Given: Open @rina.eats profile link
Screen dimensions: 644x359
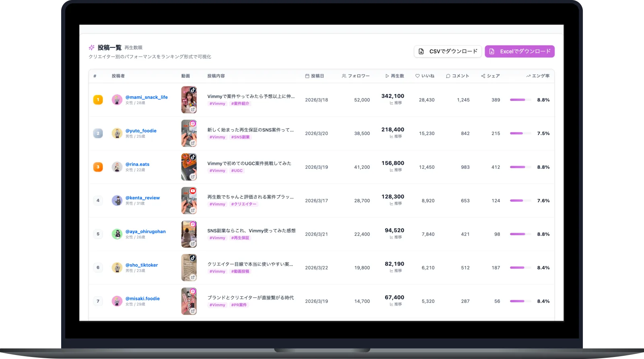Looking at the screenshot, I should [137, 164].
